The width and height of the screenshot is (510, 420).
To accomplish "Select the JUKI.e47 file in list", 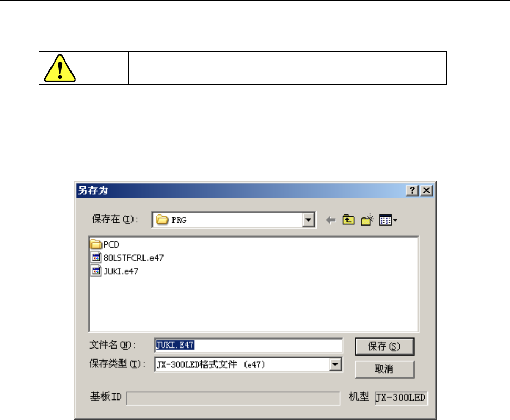I will 115,271.
